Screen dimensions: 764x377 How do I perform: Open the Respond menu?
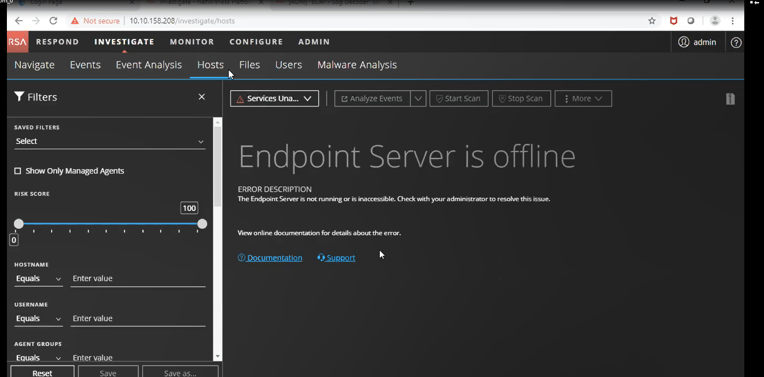pos(57,42)
